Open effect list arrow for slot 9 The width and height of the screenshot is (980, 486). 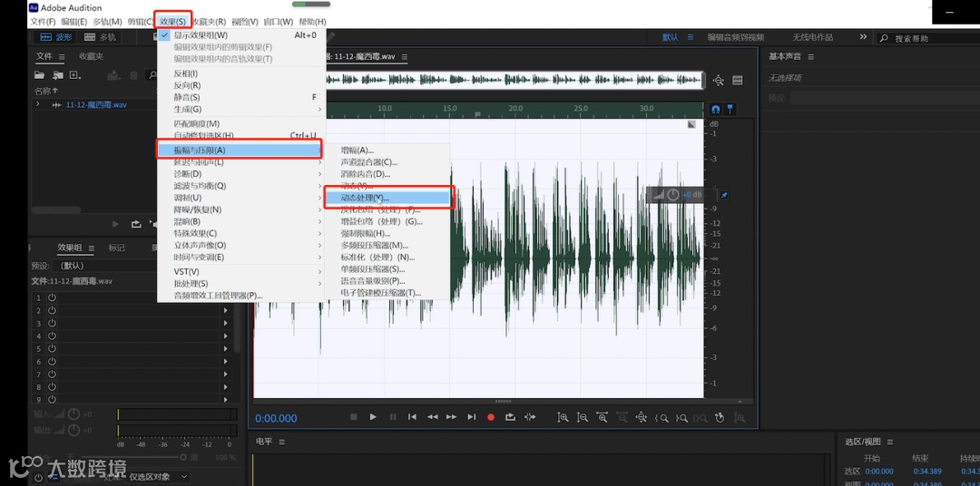[x=226, y=399]
